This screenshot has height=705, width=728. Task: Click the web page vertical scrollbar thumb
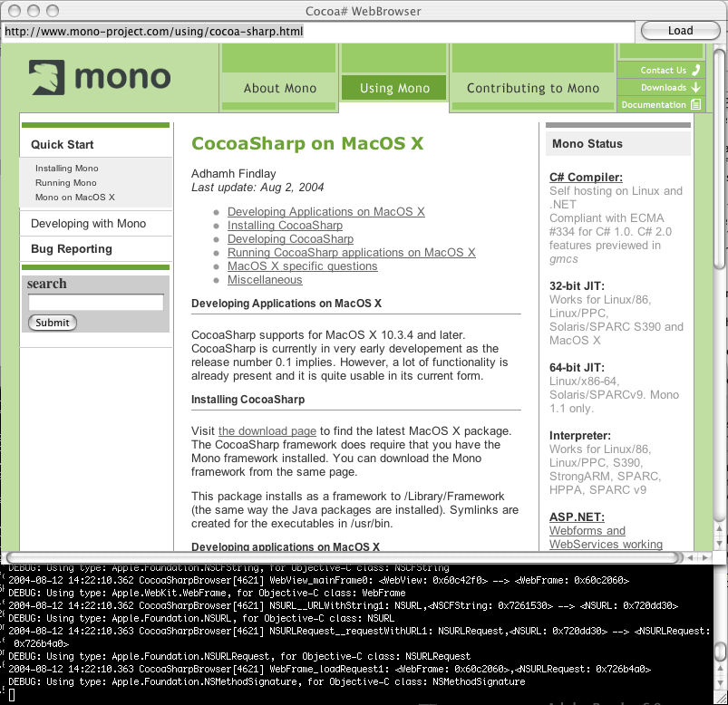pos(720,158)
